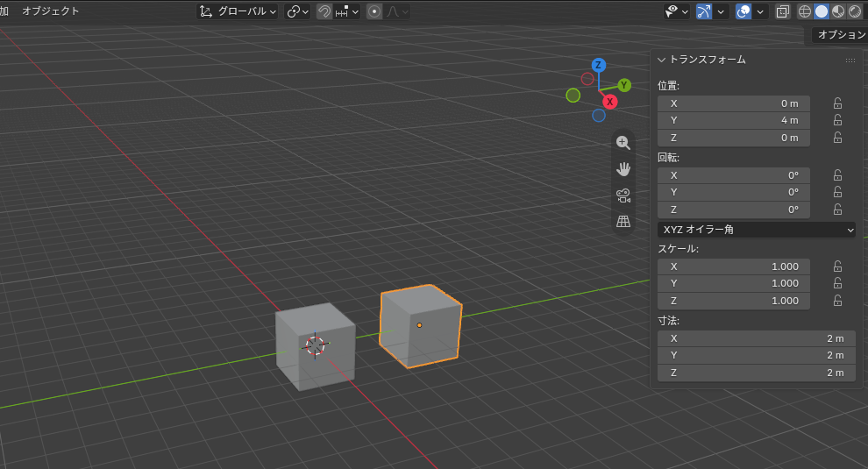Screen dimensions: 868x469
Task: Open the オブジェクト menu
Action: (x=50, y=11)
